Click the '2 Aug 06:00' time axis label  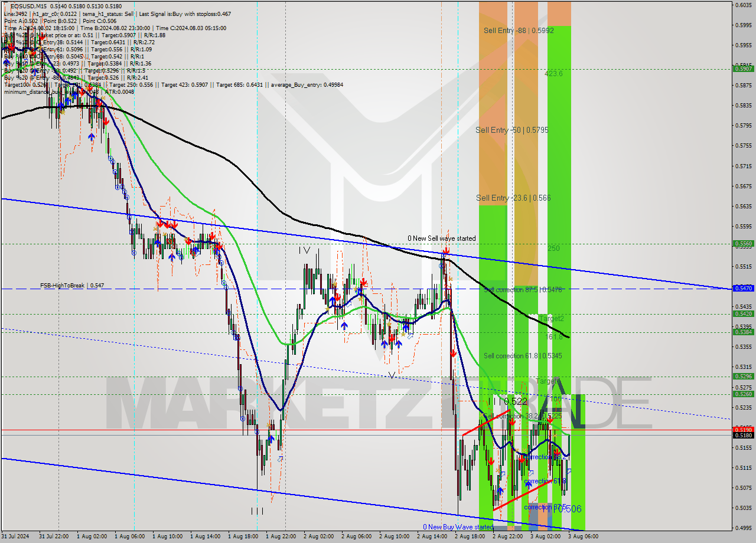click(x=356, y=537)
